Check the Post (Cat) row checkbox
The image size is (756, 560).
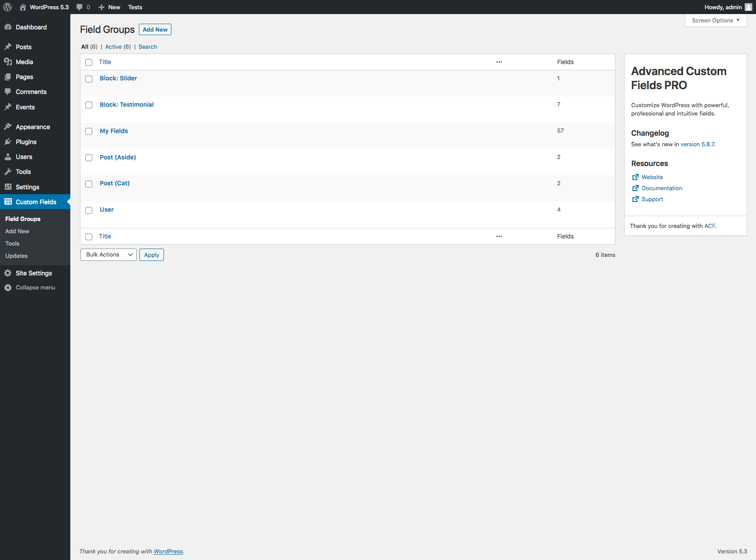coord(89,184)
